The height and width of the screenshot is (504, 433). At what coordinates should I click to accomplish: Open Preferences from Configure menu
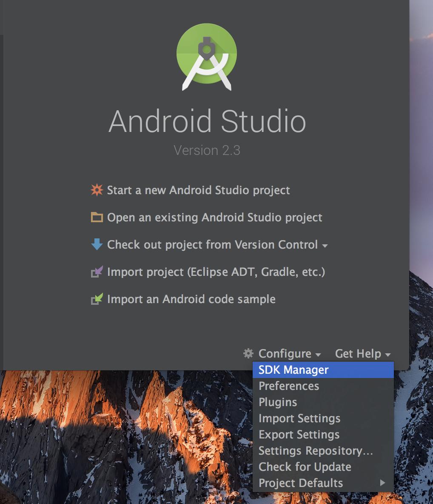tap(323, 386)
